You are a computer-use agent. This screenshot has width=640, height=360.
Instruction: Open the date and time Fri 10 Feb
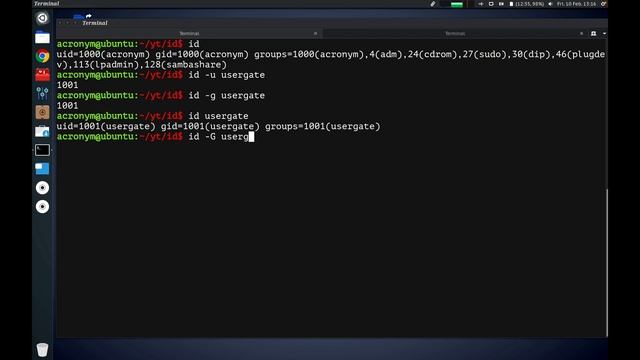tap(576, 4)
